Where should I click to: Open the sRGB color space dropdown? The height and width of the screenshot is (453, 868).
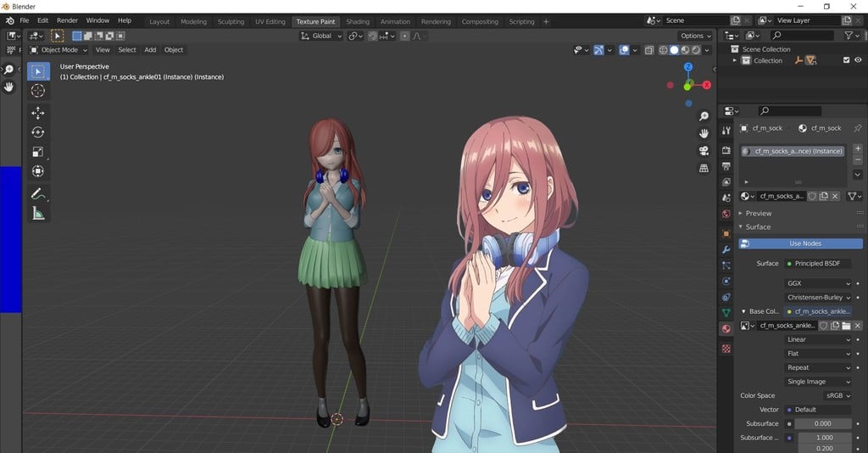coord(837,395)
